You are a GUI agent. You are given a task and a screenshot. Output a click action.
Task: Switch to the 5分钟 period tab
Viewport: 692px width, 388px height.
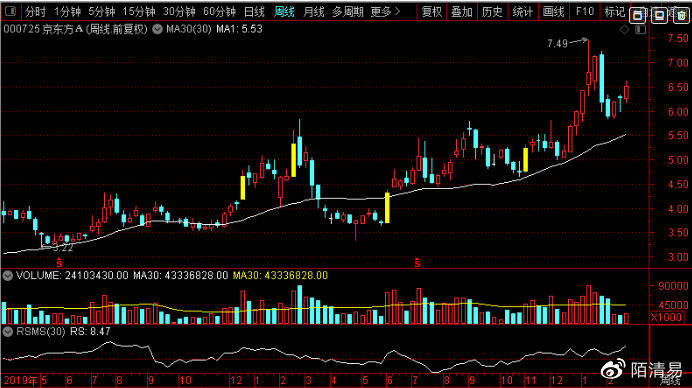pos(102,11)
